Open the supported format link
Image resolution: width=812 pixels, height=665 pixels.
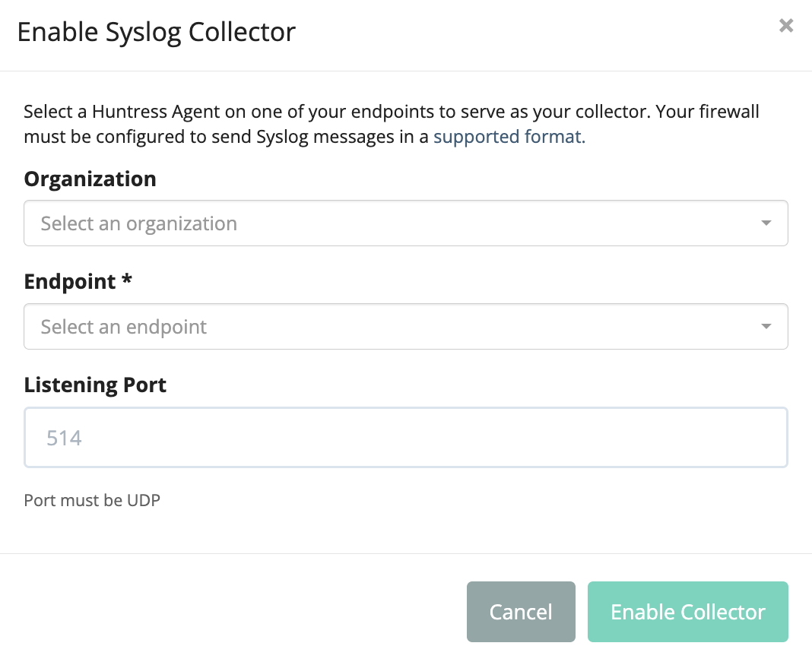509,137
